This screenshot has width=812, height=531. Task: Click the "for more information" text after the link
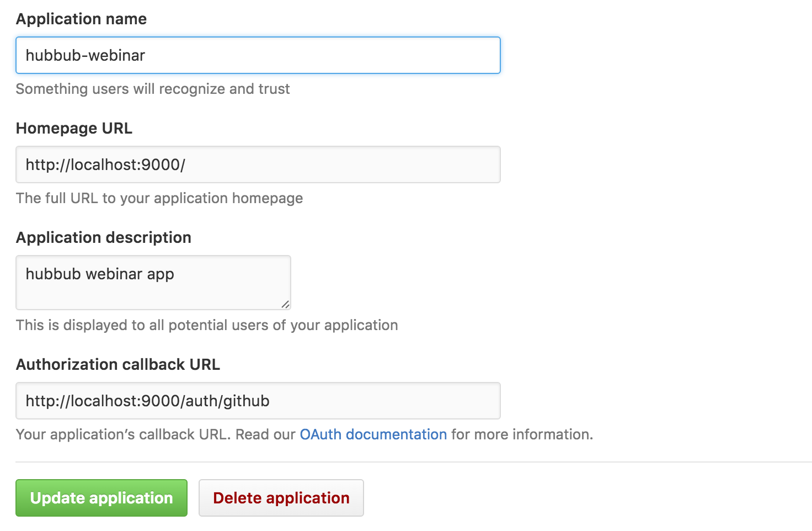(521, 434)
